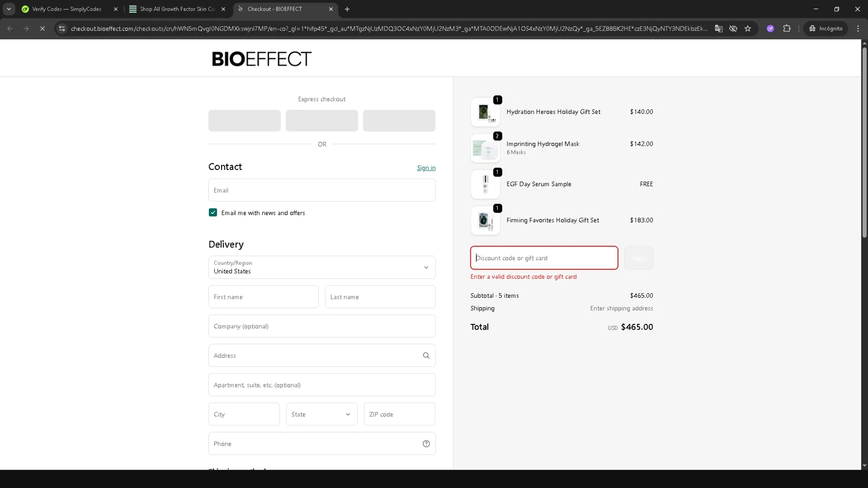Open the Chrome three-dot menu
The image size is (868, 488).
tap(858, 28)
